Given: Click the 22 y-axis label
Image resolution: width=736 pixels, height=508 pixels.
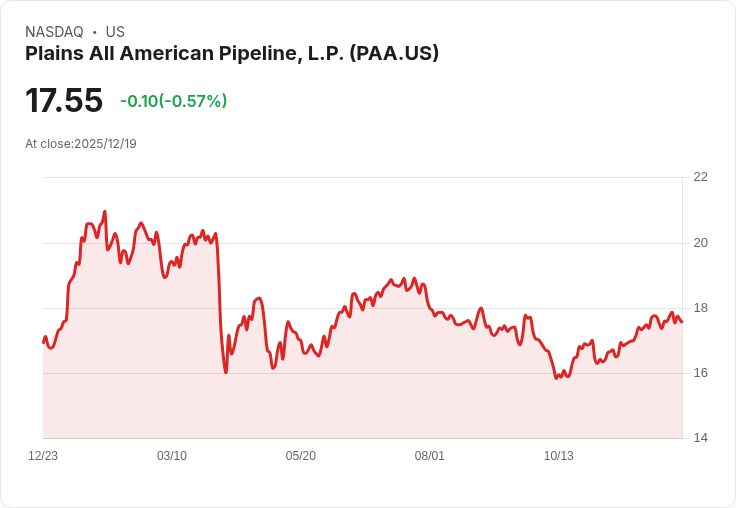Looking at the screenshot, I should (700, 177).
